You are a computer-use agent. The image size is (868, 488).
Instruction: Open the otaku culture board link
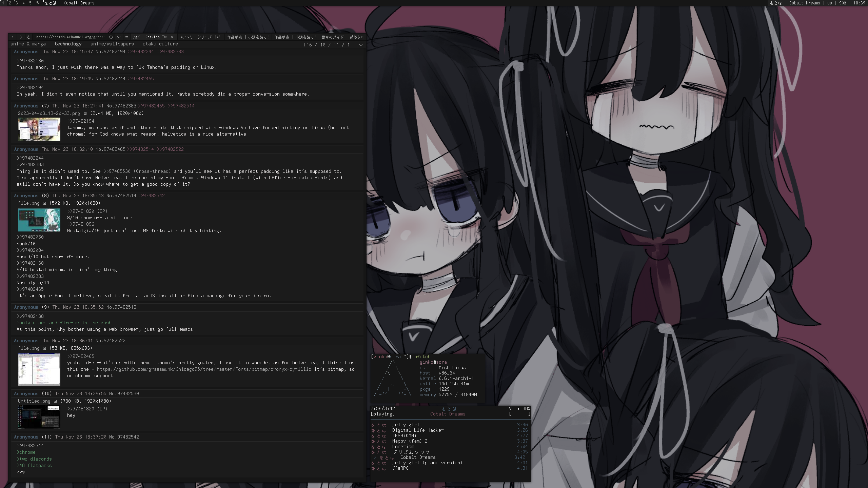click(160, 44)
